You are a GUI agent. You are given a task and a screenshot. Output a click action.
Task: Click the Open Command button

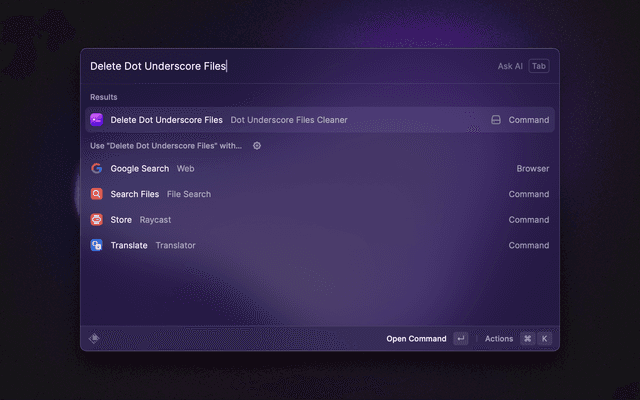pyautogui.click(x=416, y=339)
